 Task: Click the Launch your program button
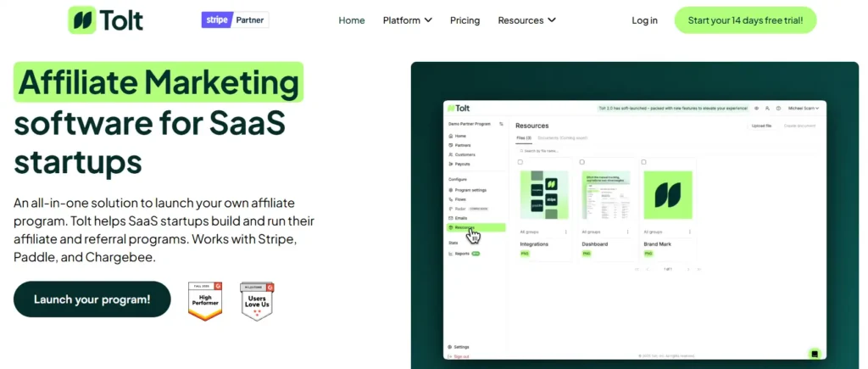point(92,299)
